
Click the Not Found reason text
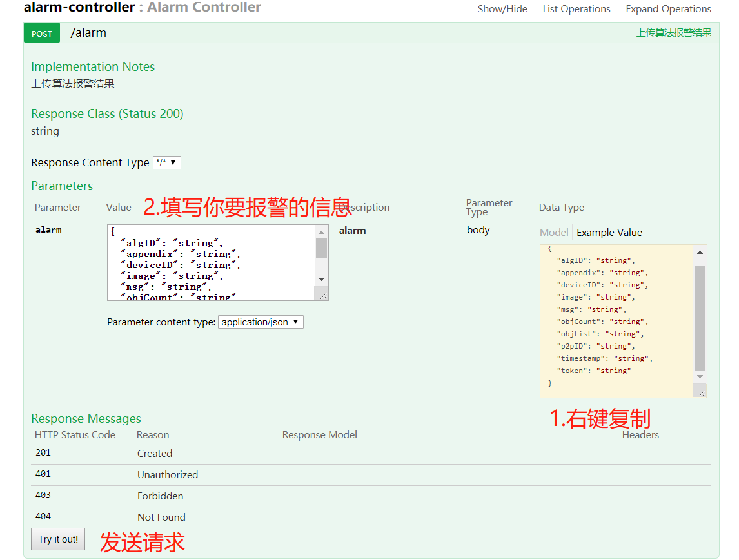coord(161,517)
